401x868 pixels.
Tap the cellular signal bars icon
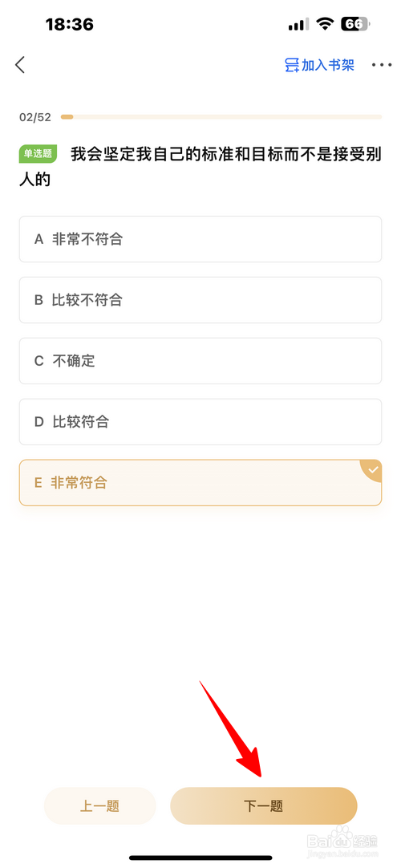click(298, 24)
